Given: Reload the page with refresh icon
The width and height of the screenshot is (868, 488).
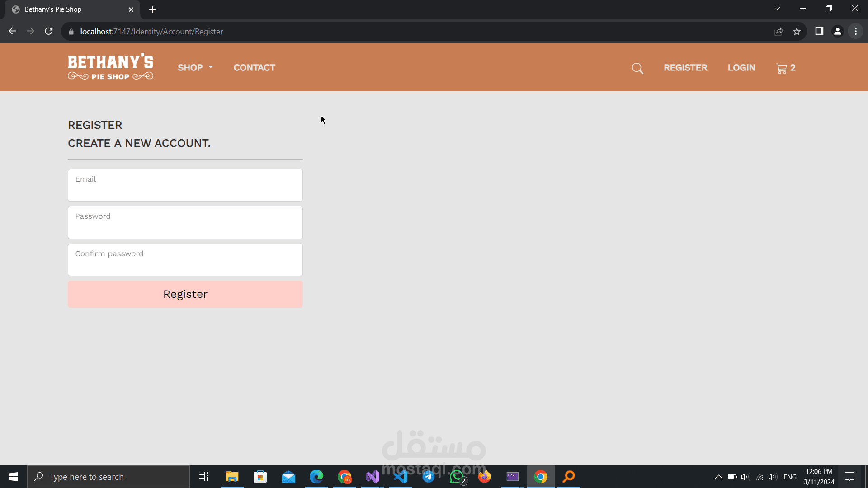Looking at the screenshot, I should point(49,32).
